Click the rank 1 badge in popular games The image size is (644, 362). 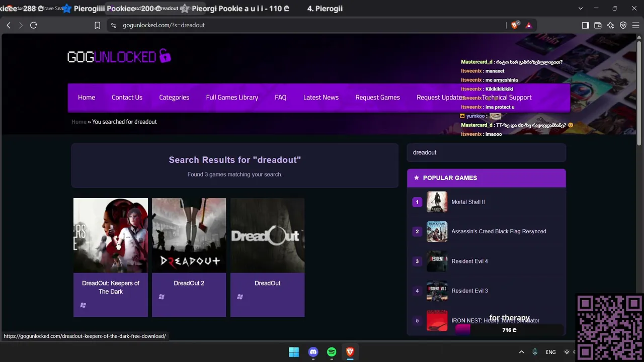tap(417, 202)
